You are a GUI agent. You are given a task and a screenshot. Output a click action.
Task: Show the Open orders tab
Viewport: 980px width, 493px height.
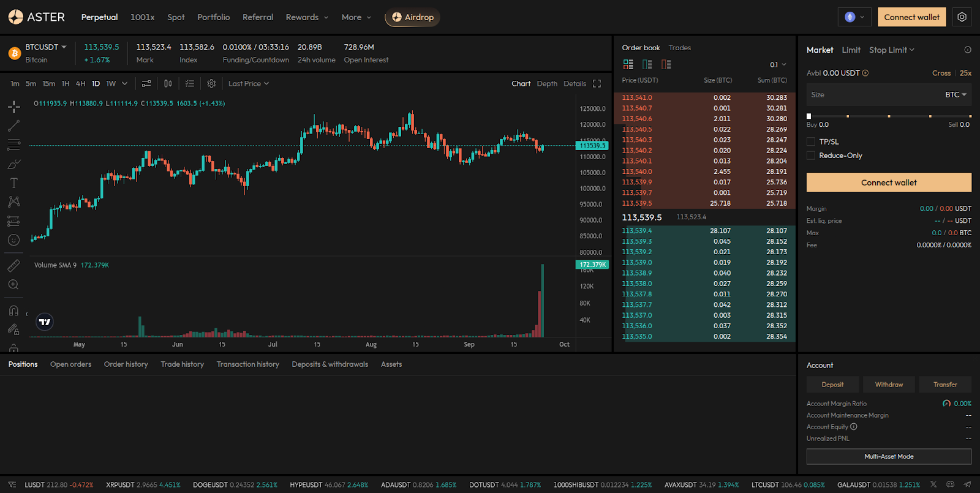(x=70, y=364)
